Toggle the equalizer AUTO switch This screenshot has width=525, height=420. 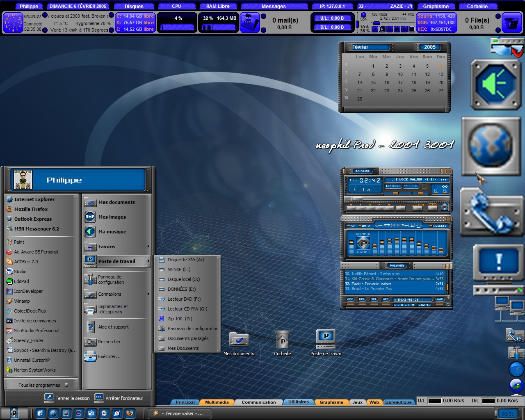pyautogui.click(x=364, y=226)
